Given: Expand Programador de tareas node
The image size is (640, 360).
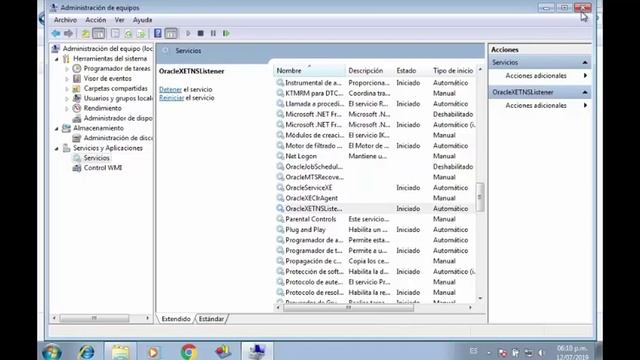Looking at the screenshot, I should click(67, 69).
